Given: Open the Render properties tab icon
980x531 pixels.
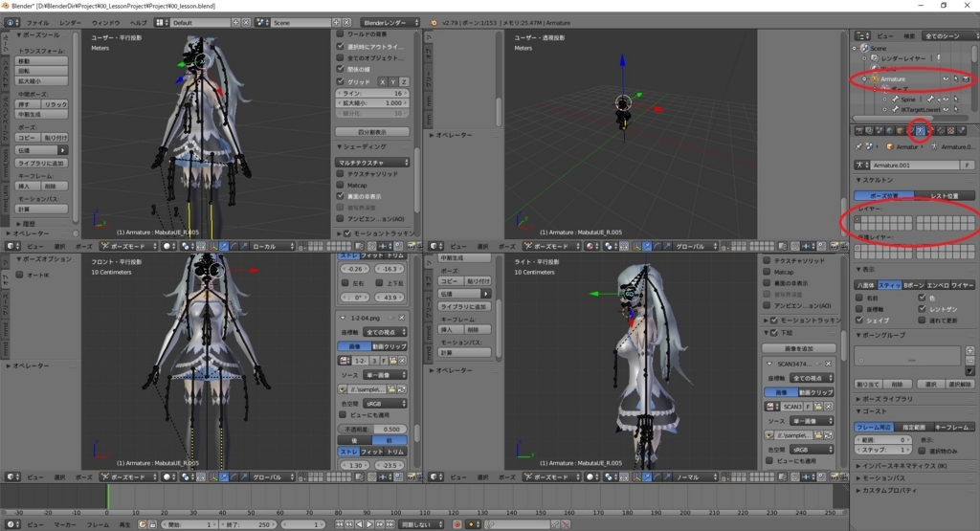Looking at the screenshot, I should tap(859, 130).
